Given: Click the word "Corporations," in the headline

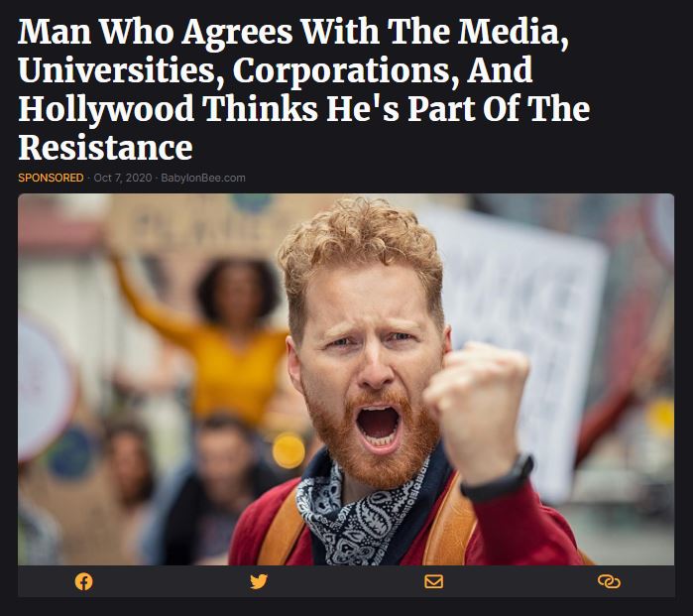Looking at the screenshot, I should coord(346,71).
